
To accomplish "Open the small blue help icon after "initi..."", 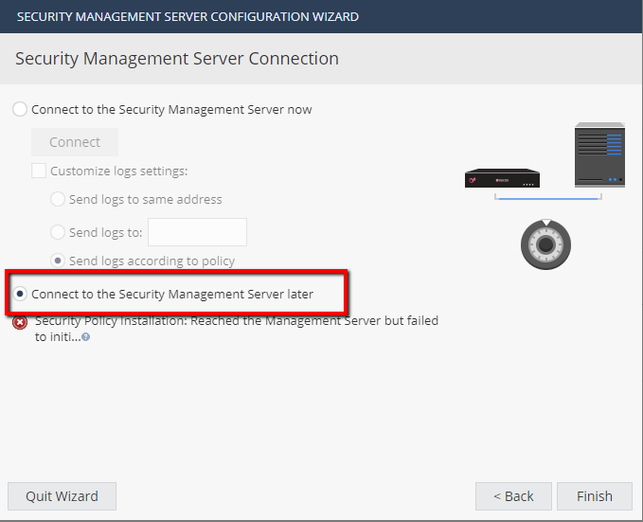I will [86, 338].
